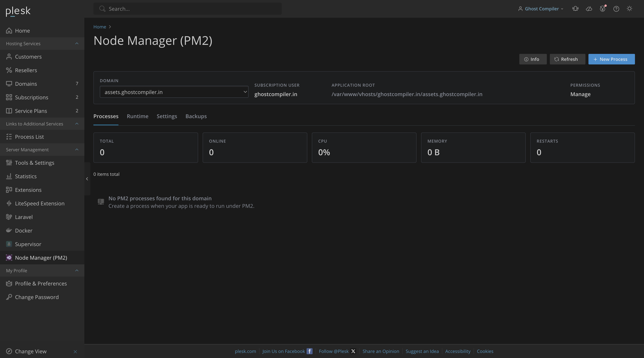Open notifications bell icon in header
This screenshot has height=358, width=644.
[575, 9]
